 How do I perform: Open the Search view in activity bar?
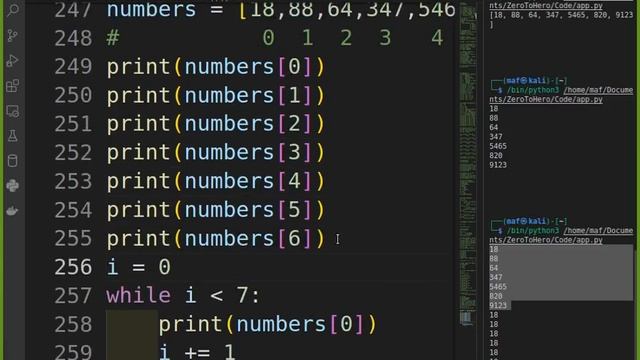13,10
